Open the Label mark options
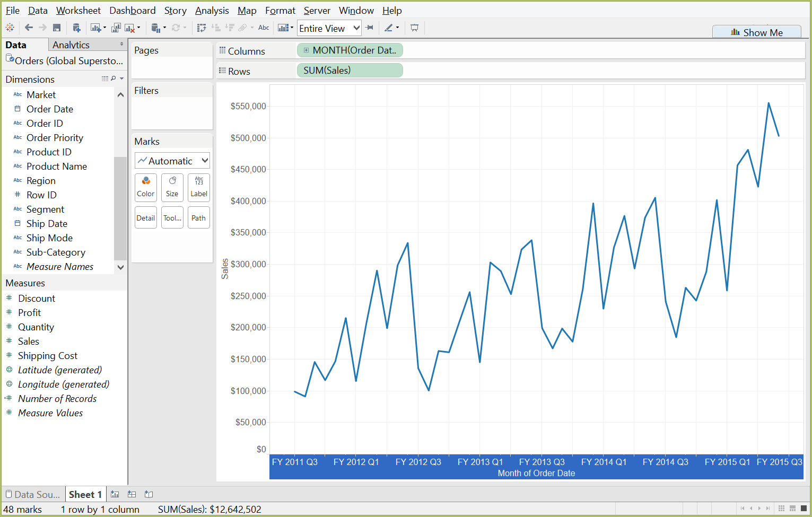This screenshot has height=517, width=812. click(x=198, y=187)
